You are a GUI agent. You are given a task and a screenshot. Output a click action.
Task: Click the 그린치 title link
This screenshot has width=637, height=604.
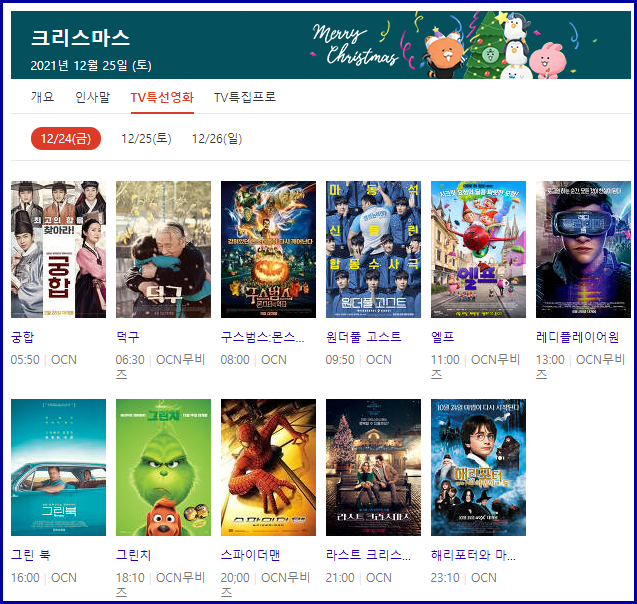click(134, 555)
